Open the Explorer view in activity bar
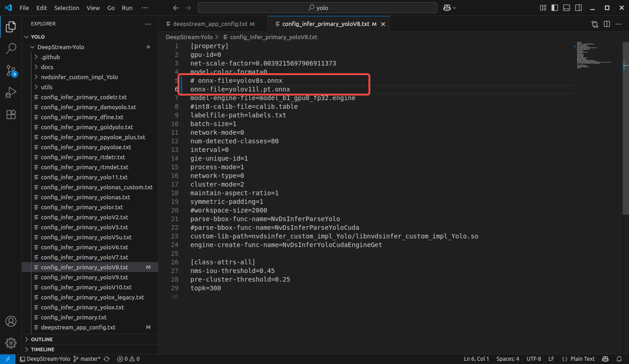This screenshot has height=364, width=629. click(11, 26)
